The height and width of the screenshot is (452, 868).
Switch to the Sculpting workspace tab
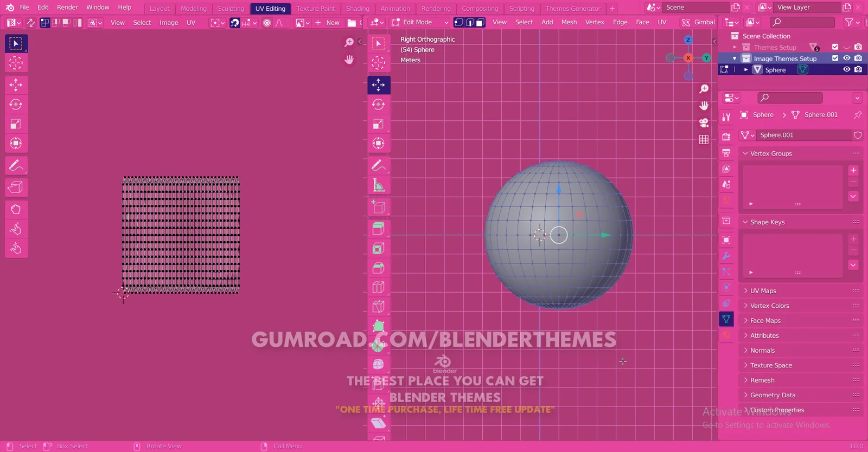[231, 9]
